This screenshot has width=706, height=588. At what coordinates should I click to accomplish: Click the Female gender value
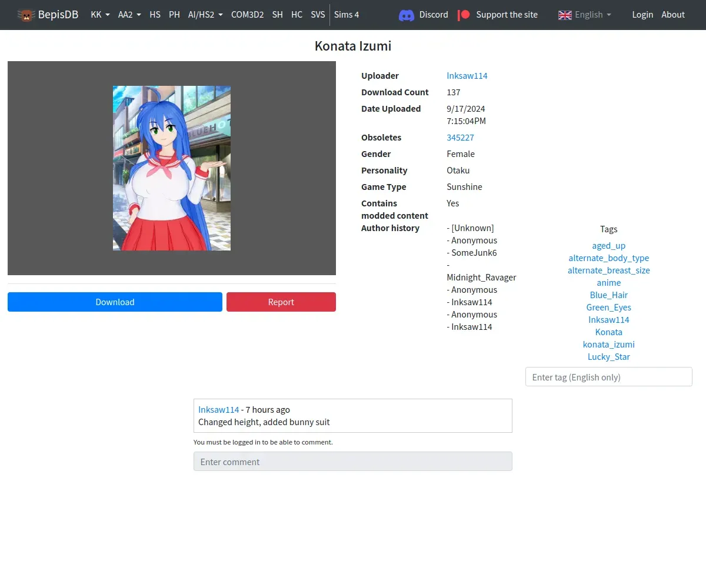[x=461, y=154]
